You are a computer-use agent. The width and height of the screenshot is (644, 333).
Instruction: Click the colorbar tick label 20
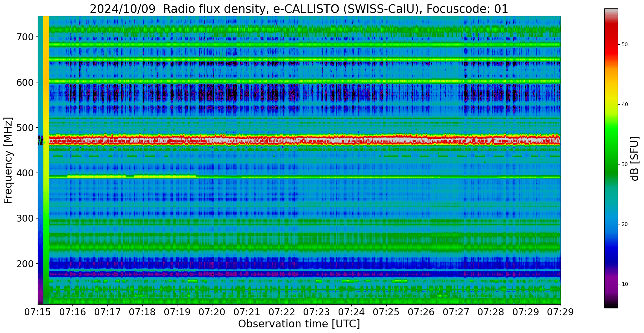tap(625, 224)
